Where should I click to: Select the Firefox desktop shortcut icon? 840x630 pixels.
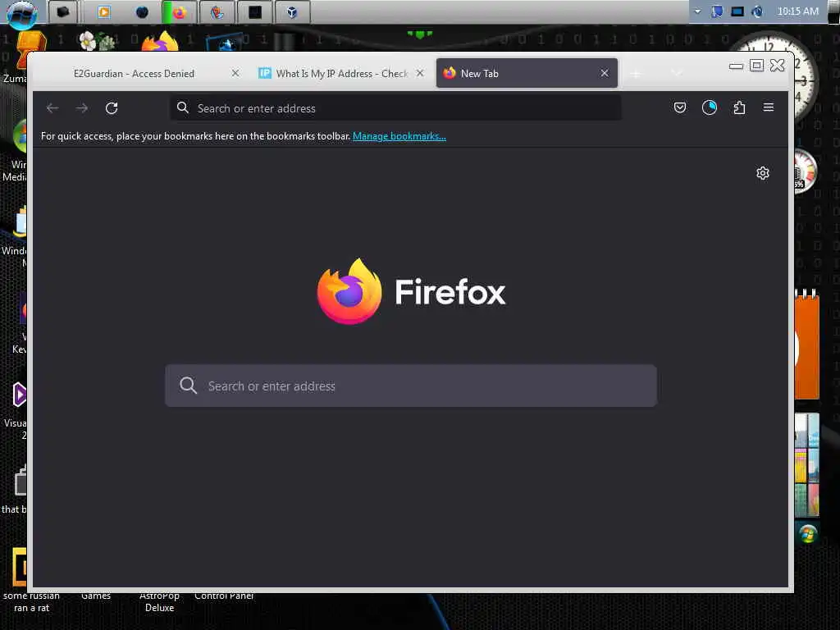pos(160,41)
